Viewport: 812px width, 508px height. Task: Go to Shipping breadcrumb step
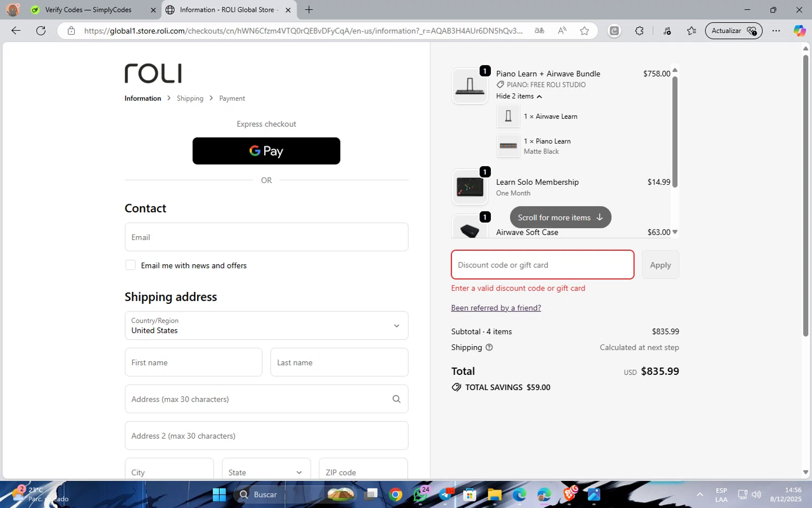click(190, 99)
